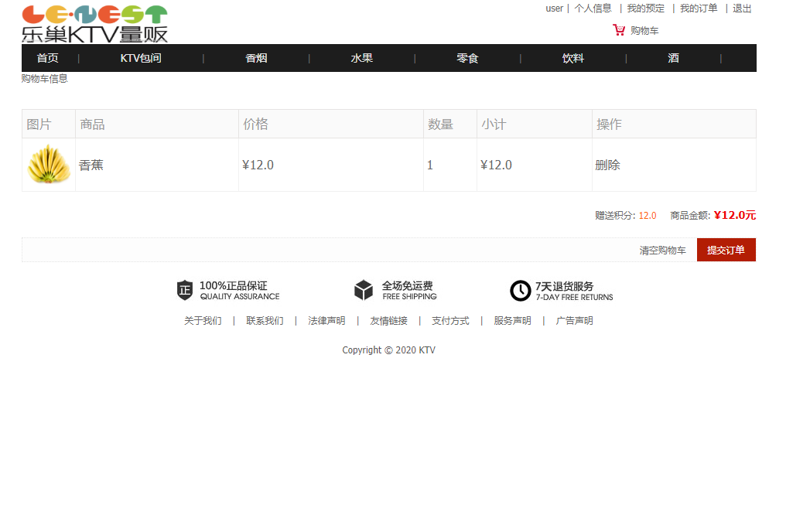Open the 酒 category
This screenshot has width=810, height=532.
673,57
